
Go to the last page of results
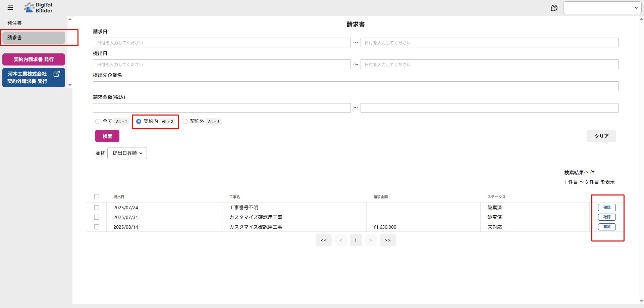tap(387, 240)
